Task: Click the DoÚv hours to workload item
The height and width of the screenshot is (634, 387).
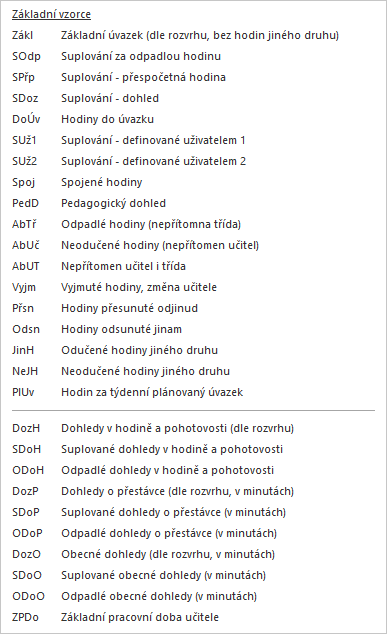Action: click(x=83, y=119)
